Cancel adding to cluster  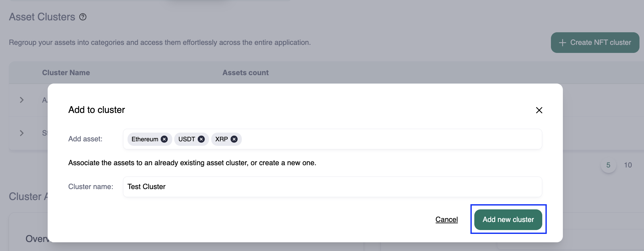446,219
